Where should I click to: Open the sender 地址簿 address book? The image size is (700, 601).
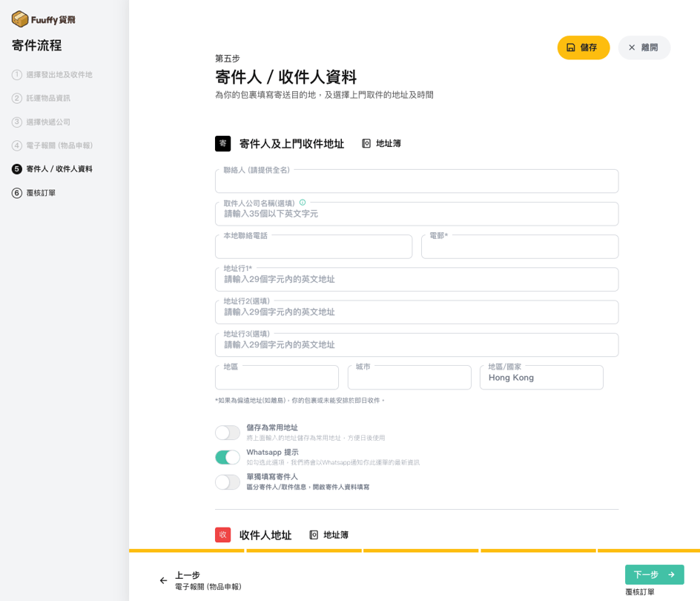[381, 143]
